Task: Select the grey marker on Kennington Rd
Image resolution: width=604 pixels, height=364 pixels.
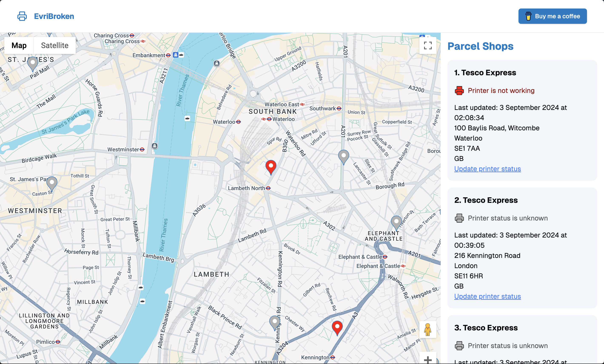Action: pos(275,323)
